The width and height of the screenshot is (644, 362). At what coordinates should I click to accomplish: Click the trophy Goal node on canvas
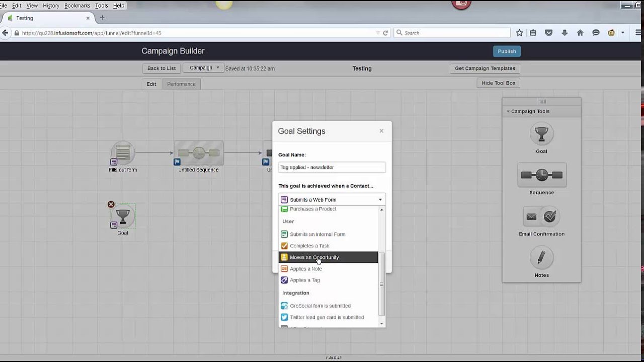tap(123, 216)
